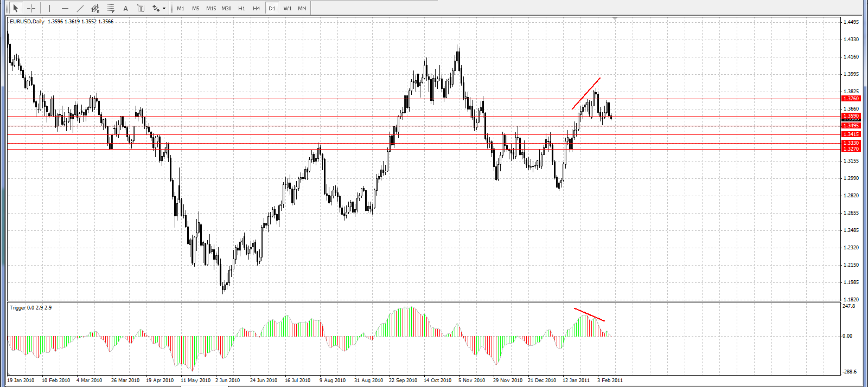Screen dimensions: 868x387
Task: Switch to H4 timeframe
Action: point(257,8)
